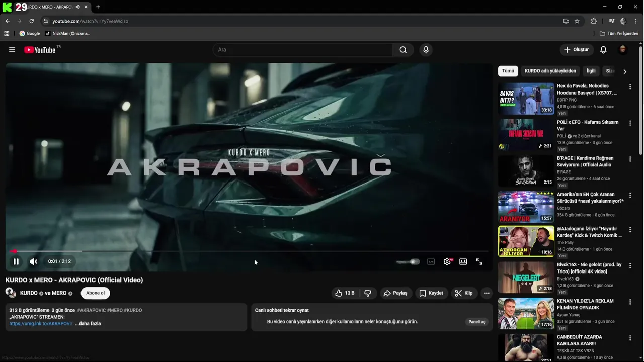Open MERO channel name link
This screenshot has height=362, width=644.
59,293
